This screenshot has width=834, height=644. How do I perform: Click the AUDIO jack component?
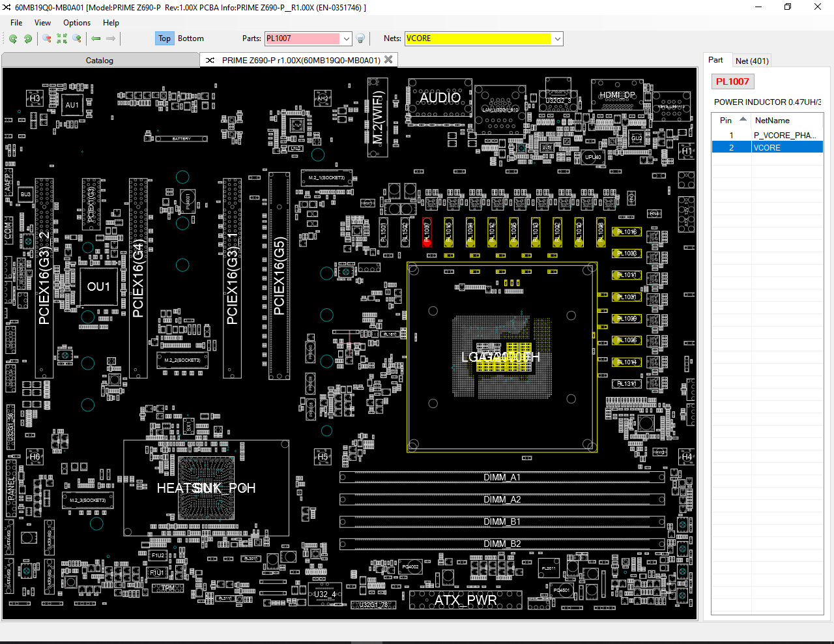click(x=440, y=98)
